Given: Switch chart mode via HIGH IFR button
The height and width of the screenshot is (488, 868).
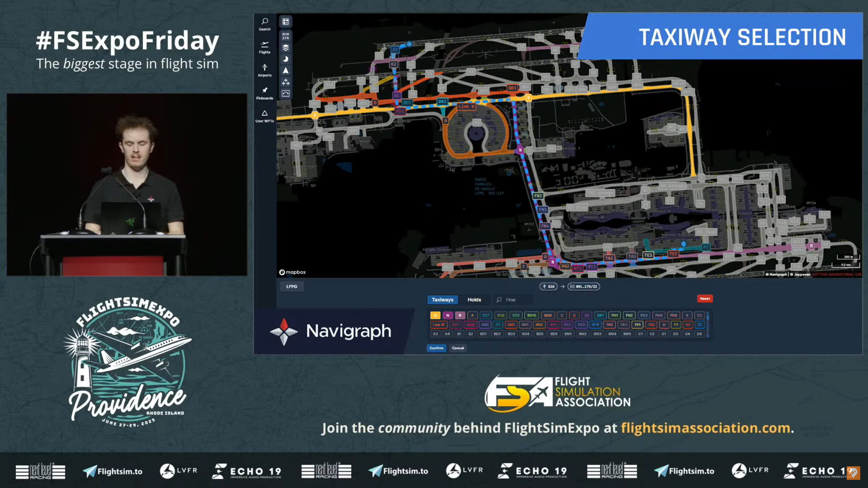Looking at the screenshot, I should 285,36.
